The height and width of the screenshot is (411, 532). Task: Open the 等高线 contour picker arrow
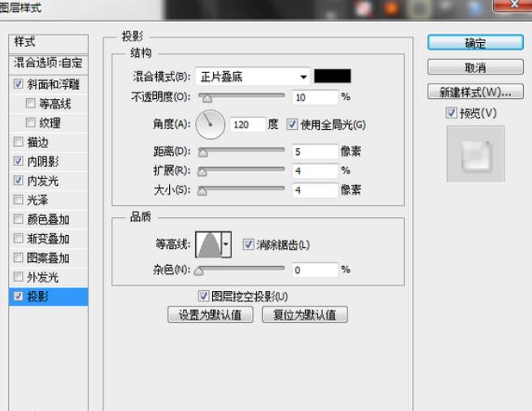pos(226,244)
